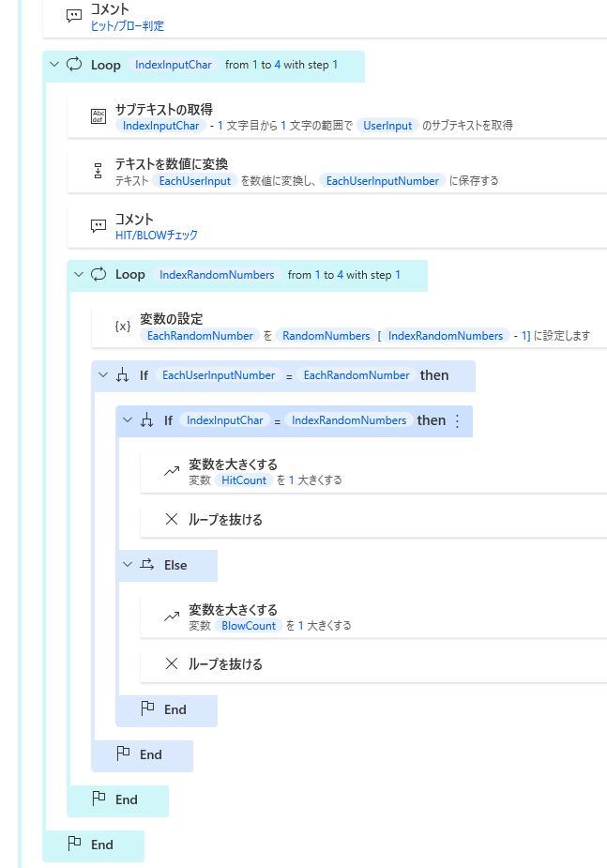607x868 pixels.
Task: Select the サブテキストの取得 action title
Action: point(164,110)
